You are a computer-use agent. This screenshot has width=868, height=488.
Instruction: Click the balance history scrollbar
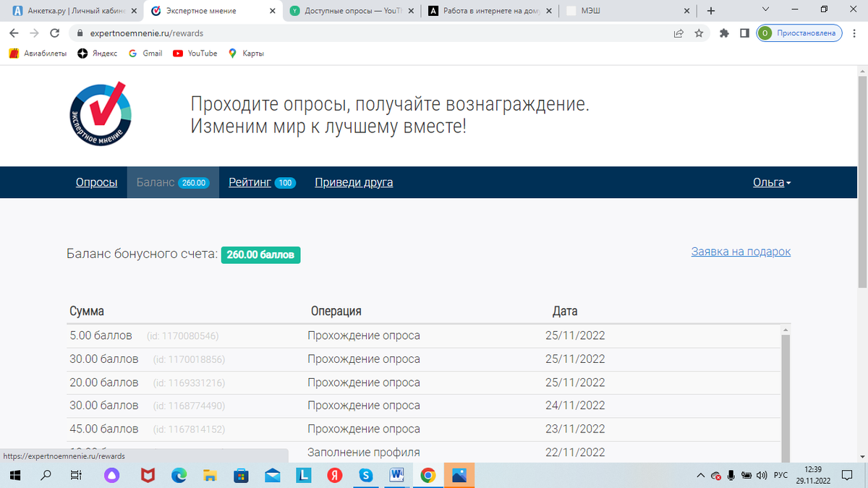[x=783, y=383]
